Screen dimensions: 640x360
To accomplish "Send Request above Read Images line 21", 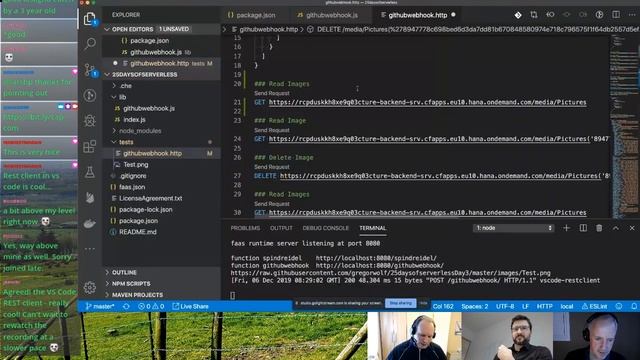I will [x=271, y=93].
